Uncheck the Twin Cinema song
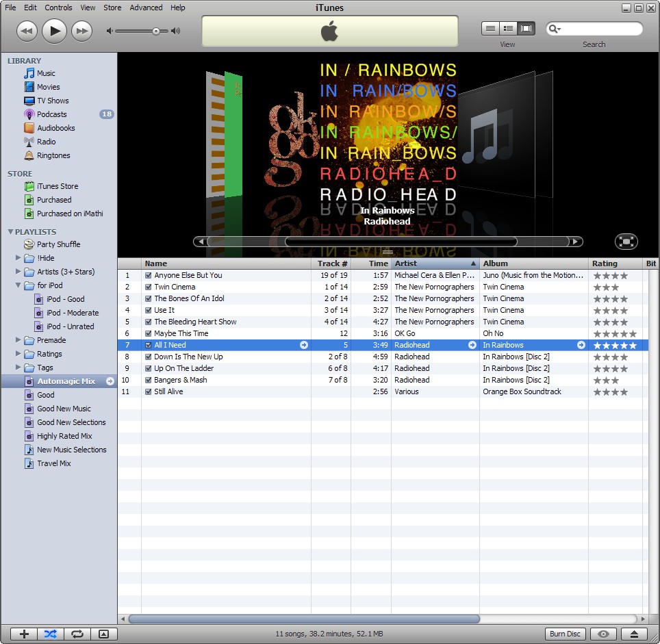This screenshot has height=644, width=660. [148, 287]
